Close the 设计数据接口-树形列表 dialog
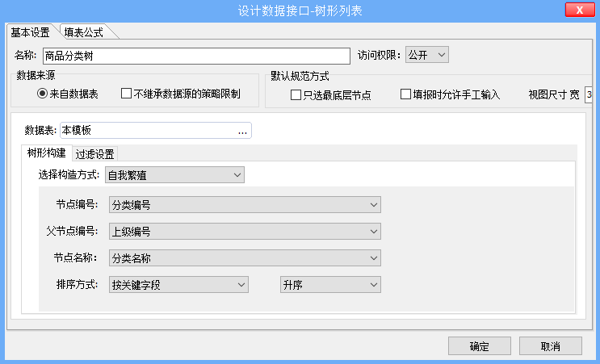Screen dimensions: 600x364 coord(580,10)
